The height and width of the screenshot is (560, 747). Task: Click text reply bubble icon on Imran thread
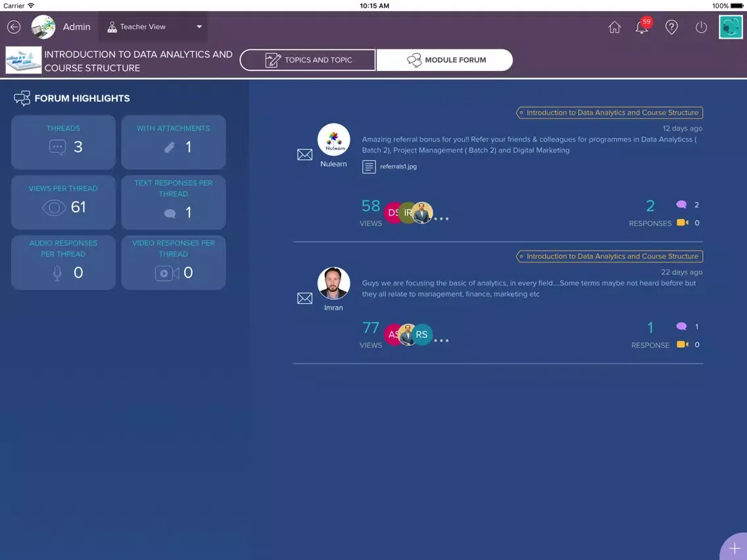(681, 327)
